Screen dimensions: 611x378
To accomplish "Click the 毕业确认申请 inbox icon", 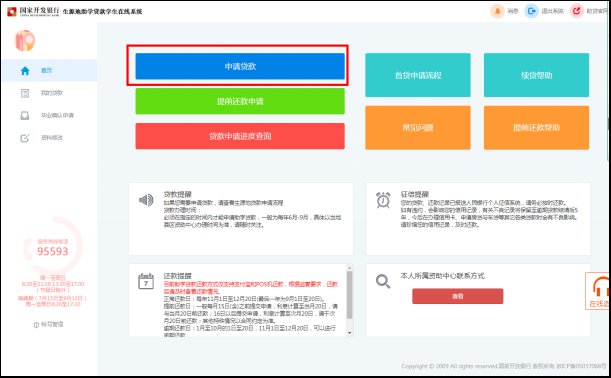I will [25, 115].
